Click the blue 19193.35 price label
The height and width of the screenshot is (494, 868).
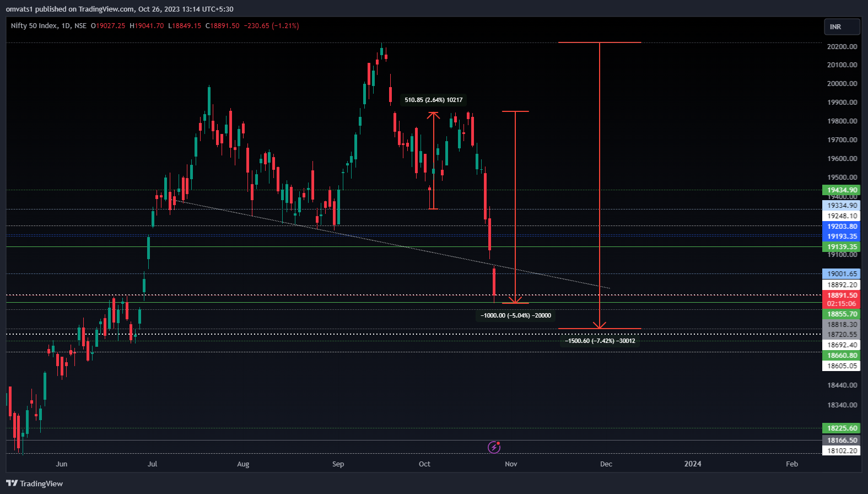coord(842,237)
